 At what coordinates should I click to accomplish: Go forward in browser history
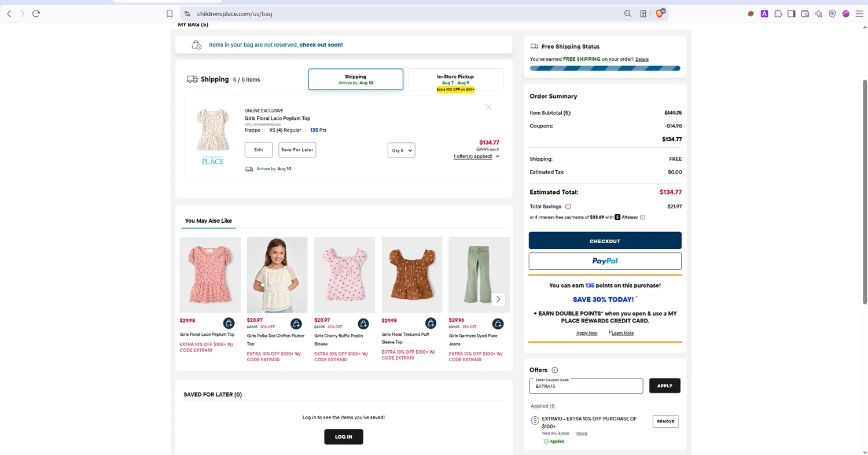(x=23, y=13)
